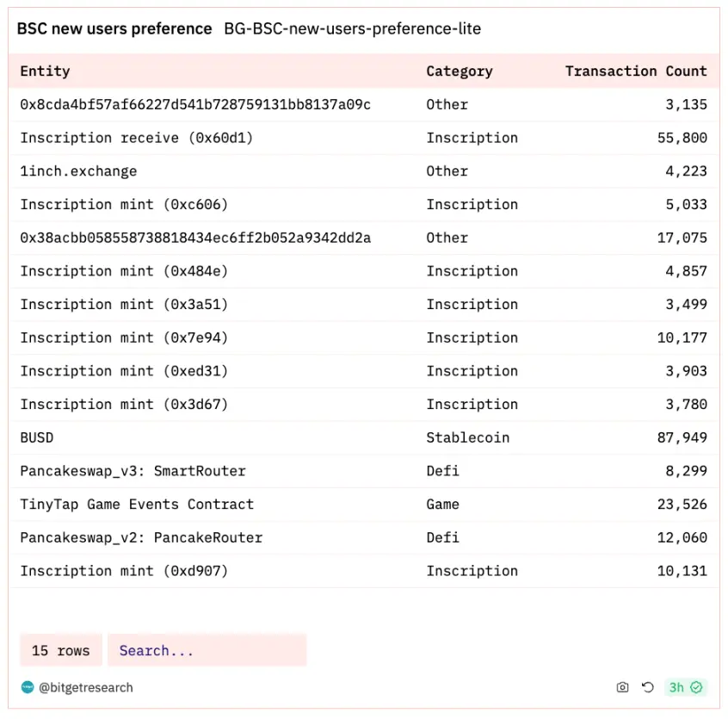This screenshot has width=728, height=719.
Task: Select the BUSD row entity
Action: tap(37, 437)
